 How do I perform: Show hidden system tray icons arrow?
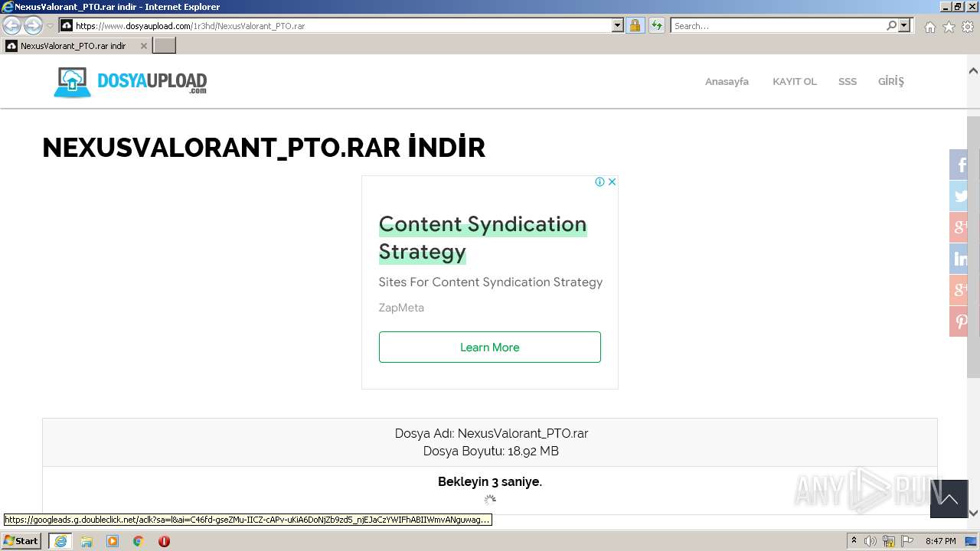pos(854,541)
